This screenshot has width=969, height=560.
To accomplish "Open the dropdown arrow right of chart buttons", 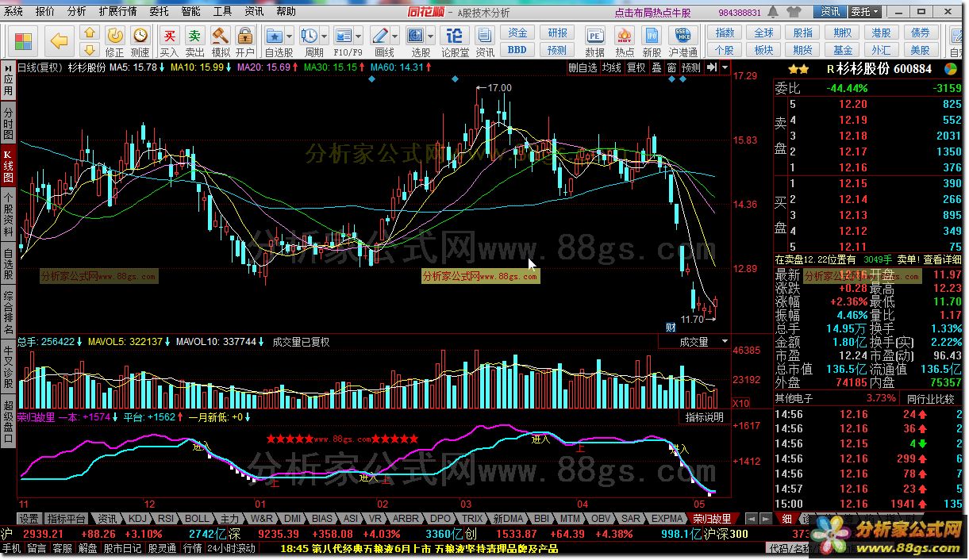I will [725, 68].
